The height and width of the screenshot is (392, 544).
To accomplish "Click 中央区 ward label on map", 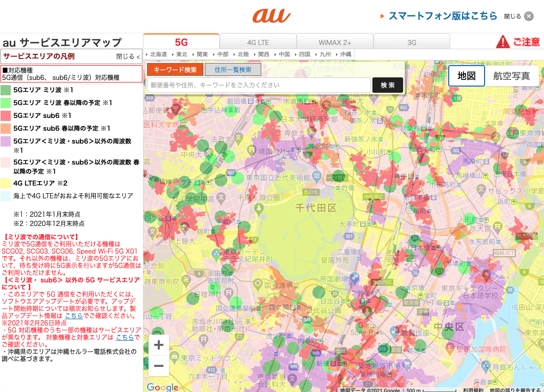I will click(449, 327).
